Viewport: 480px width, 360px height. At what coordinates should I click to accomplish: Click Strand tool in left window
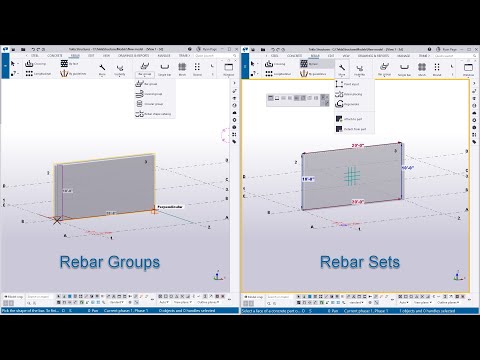tap(197, 69)
